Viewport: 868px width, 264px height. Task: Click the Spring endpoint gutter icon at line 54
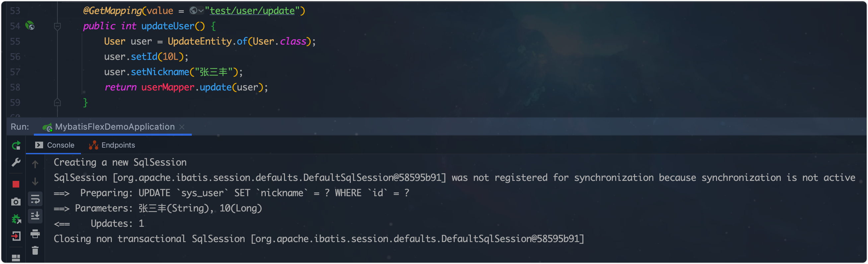(x=30, y=26)
